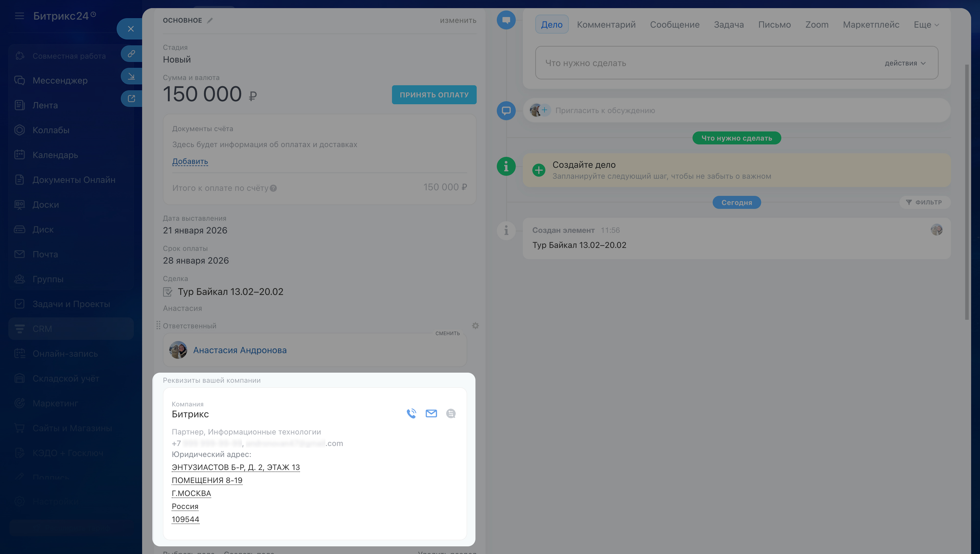Click the help question mark near Итого к оплате
This screenshot has width=980, height=554.
[273, 188]
